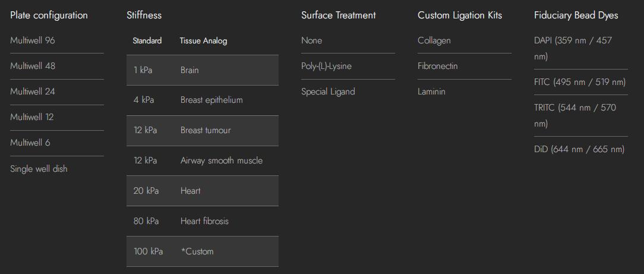Select Multiwell 12 configuration

(32, 117)
